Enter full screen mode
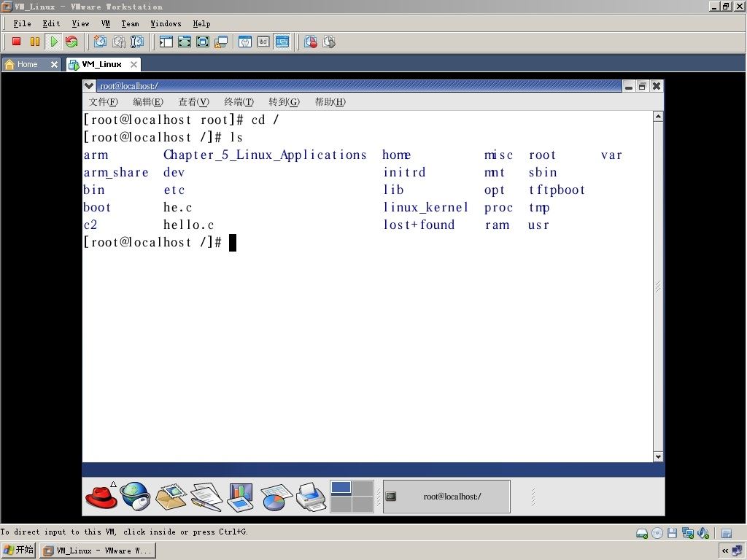Screen dimensions: 747x560 click(203, 42)
